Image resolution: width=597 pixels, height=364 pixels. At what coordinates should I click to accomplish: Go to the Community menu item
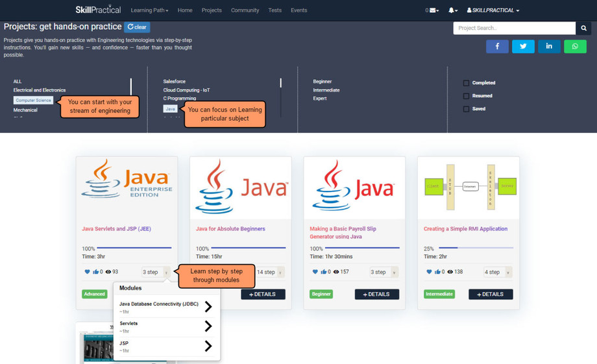click(245, 10)
